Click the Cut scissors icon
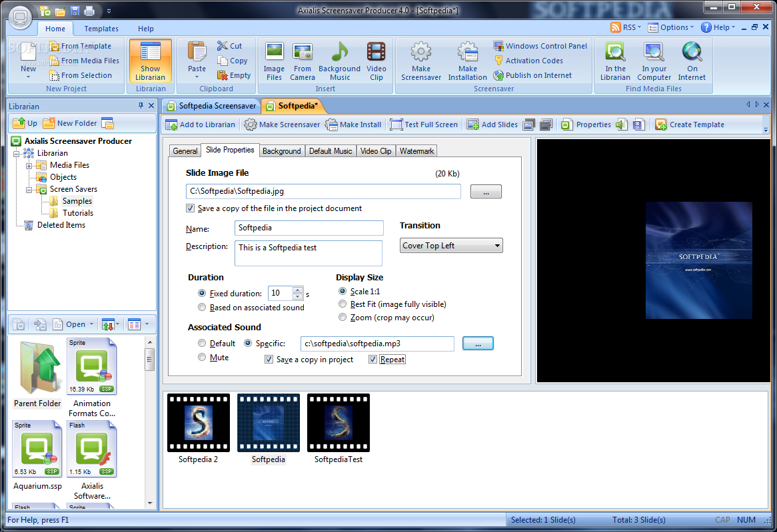 223,45
